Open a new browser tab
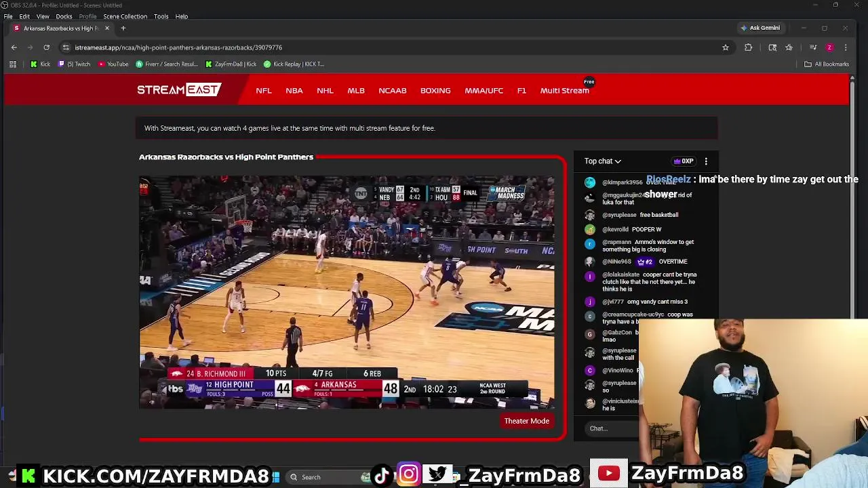The height and width of the screenshot is (488, 868). pos(123,28)
